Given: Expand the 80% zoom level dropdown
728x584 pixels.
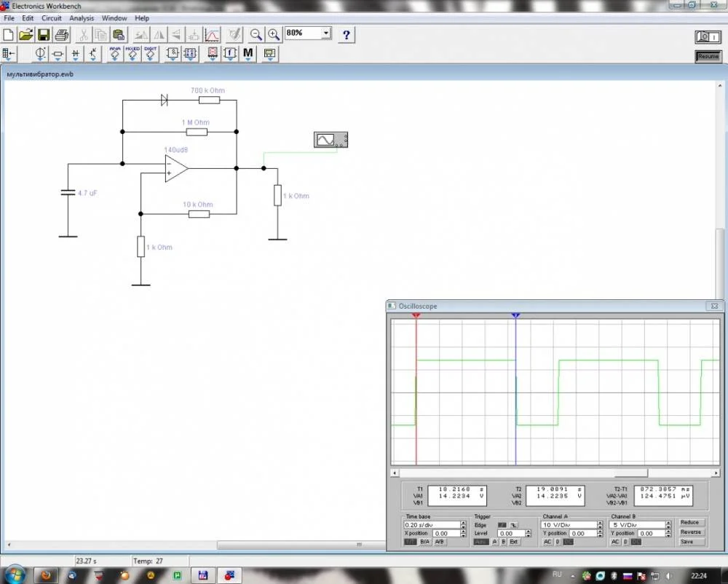Looking at the screenshot, I should 325,33.
